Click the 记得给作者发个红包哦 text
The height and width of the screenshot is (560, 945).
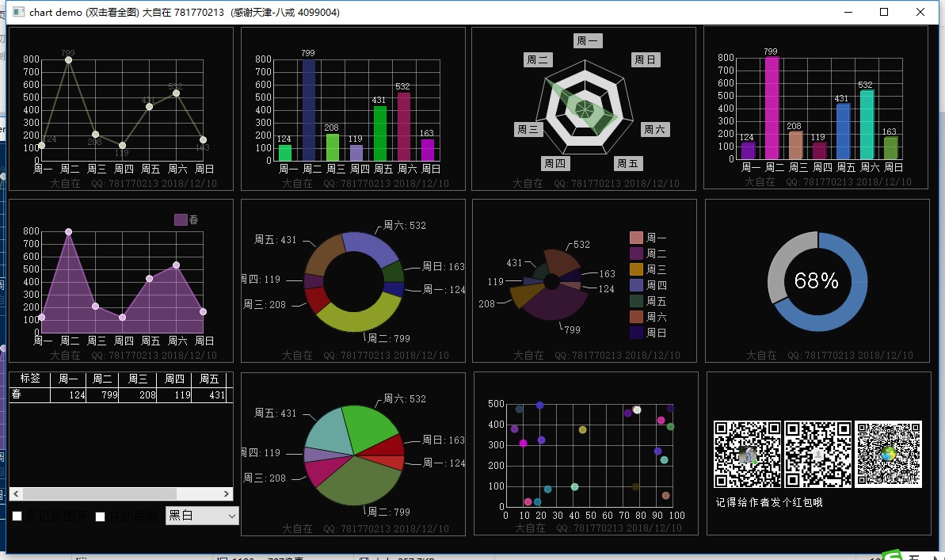tap(769, 502)
